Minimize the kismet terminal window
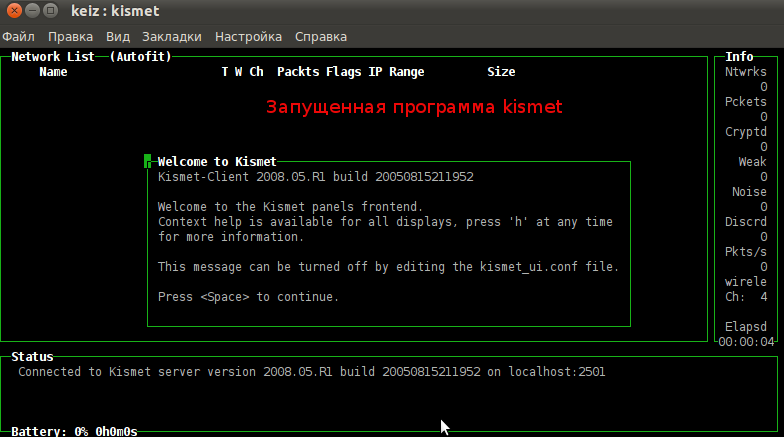784x437 pixels. click(x=32, y=10)
